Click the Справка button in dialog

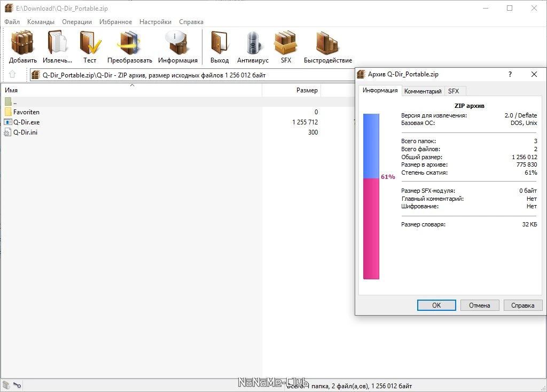(522, 305)
